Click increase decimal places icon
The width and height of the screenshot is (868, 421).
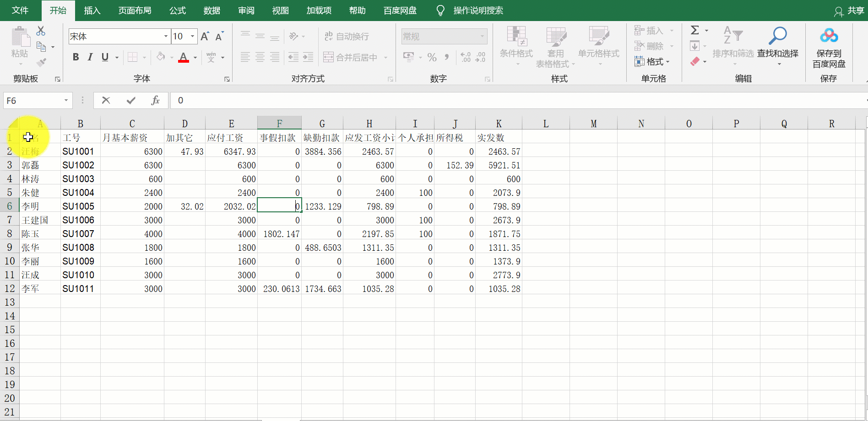click(466, 57)
